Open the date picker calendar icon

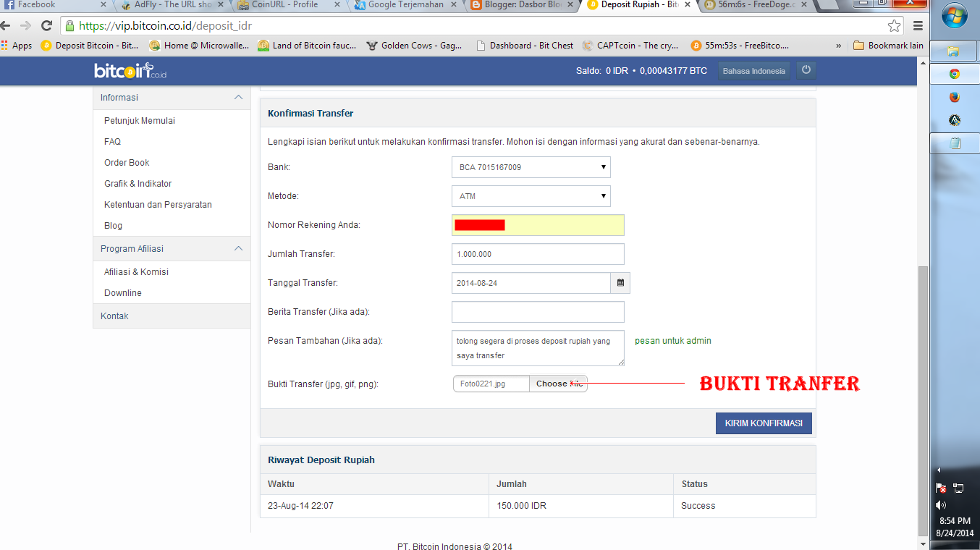click(x=620, y=283)
